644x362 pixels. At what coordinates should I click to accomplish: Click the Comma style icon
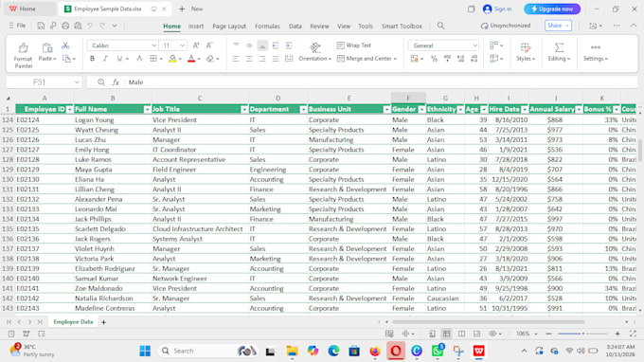click(x=447, y=59)
